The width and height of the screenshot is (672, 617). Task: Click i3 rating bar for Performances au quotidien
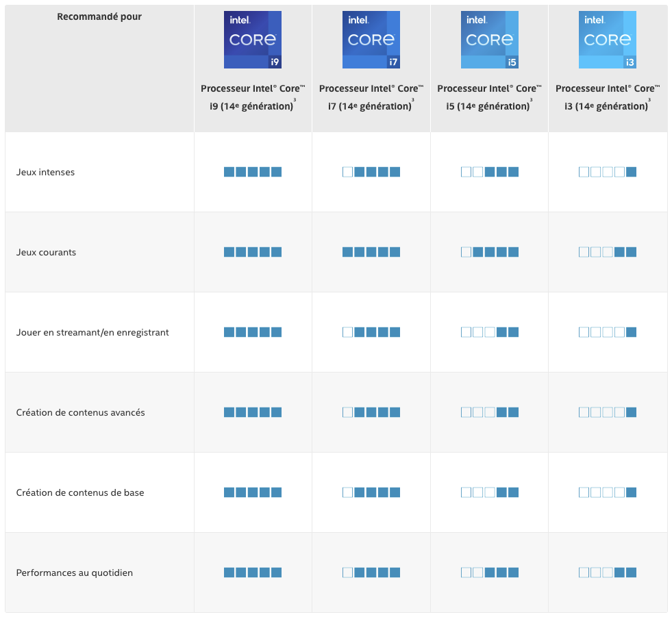[608, 572]
